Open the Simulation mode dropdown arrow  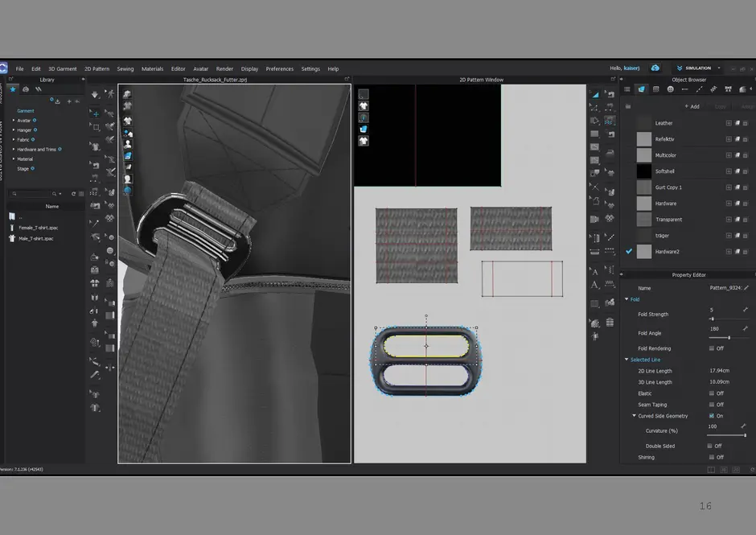[719, 68]
